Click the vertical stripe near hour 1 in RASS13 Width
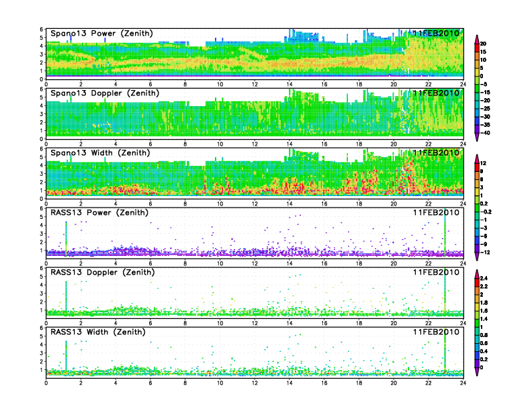 coord(66,355)
